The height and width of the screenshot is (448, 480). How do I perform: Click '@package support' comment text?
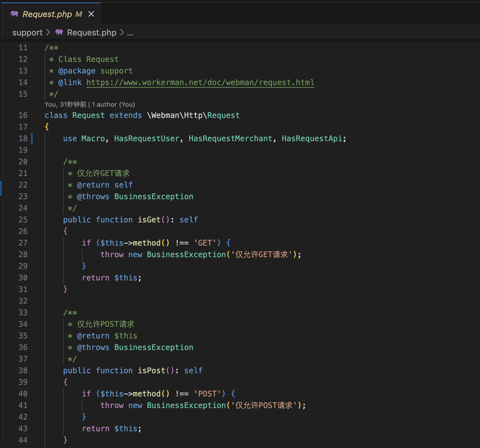pyautogui.click(x=95, y=71)
